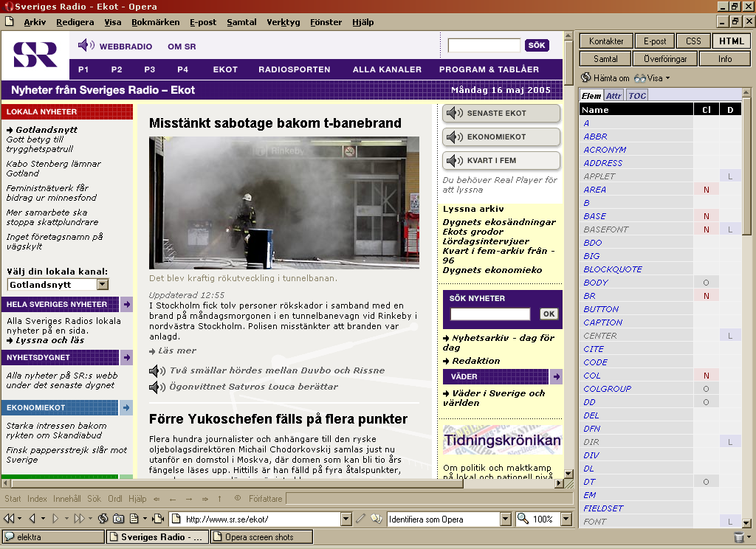Click the speaker icon beside Webbradio

point(86,46)
